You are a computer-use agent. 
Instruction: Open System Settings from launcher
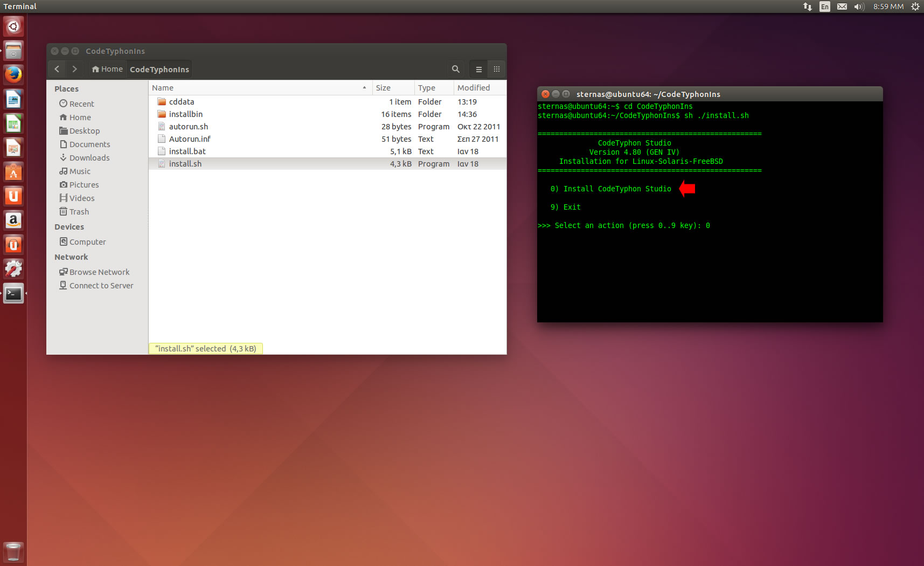tap(13, 269)
